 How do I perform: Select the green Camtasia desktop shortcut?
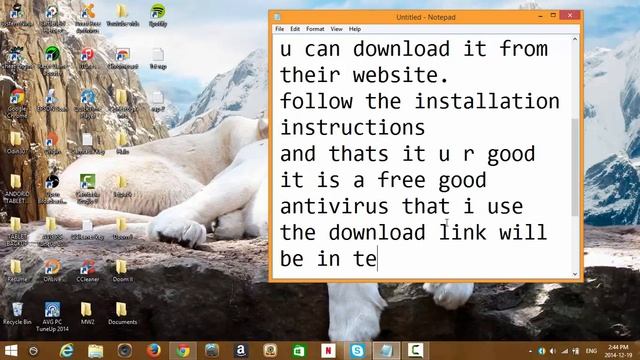pyautogui.click(x=87, y=189)
